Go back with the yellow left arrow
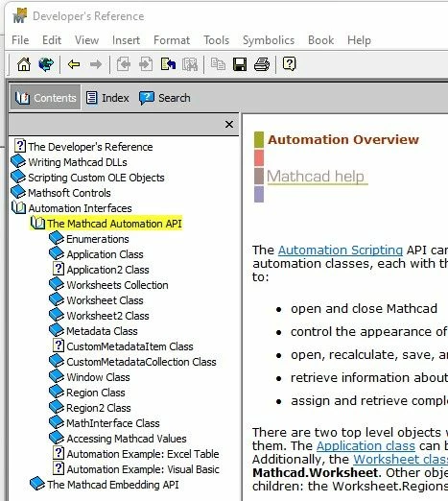The height and width of the screenshot is (501, 448). (x=74, y=64)
